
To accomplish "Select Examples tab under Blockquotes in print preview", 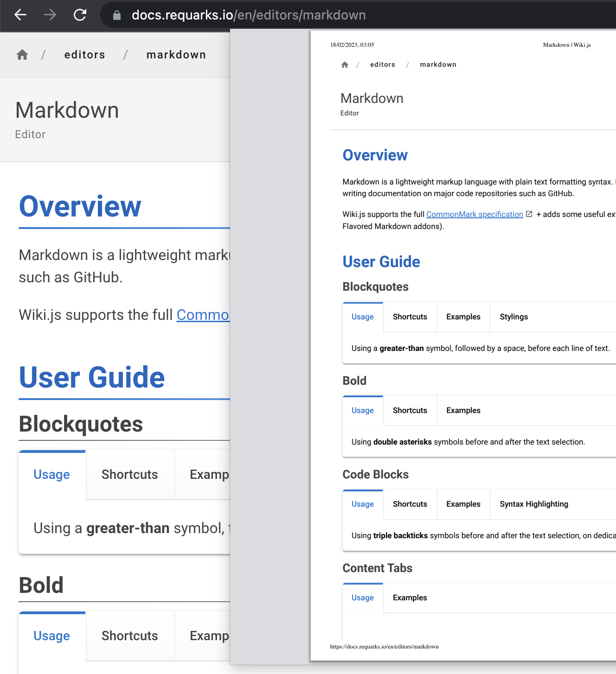I will [x=463, y=317].
